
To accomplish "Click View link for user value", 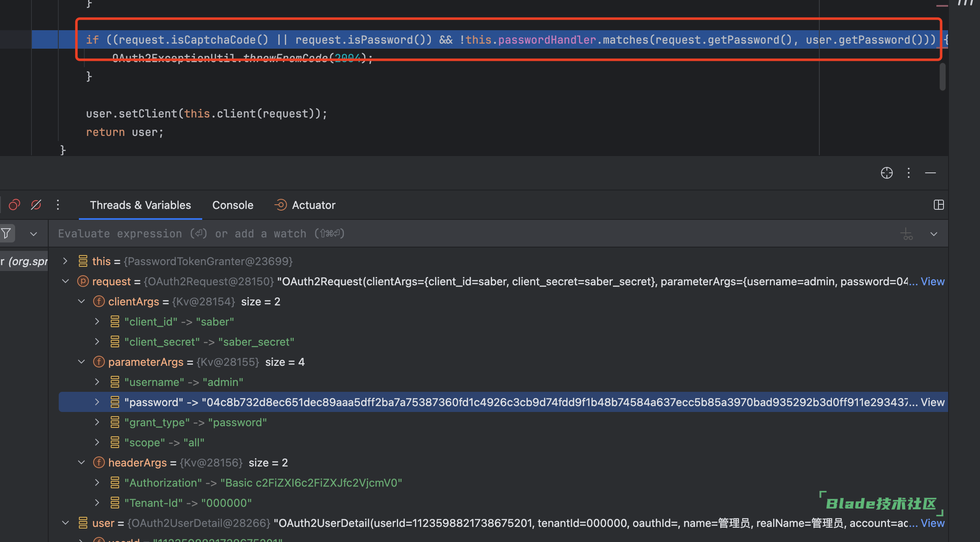I will [933, 523].
